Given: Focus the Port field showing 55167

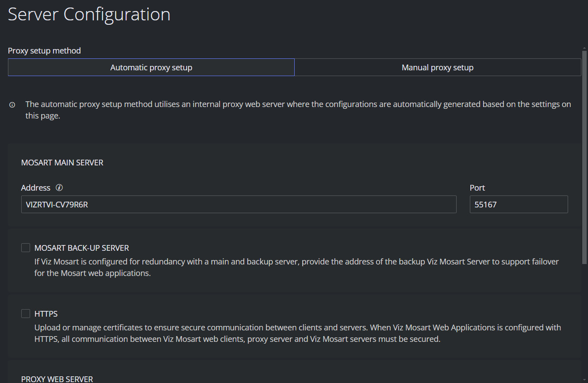Looking at the screenshot, I should coord(519,205).
